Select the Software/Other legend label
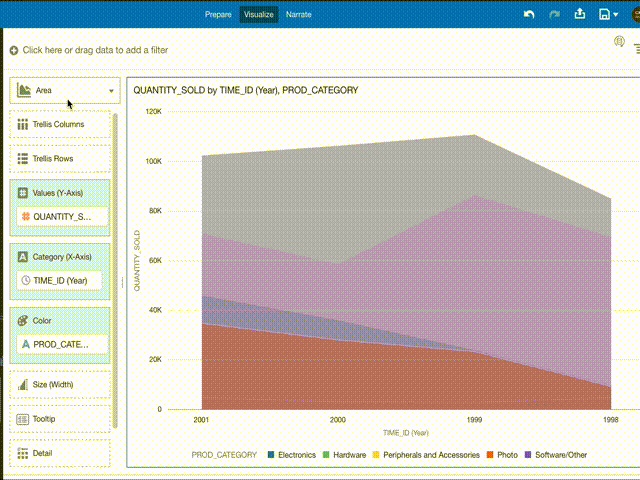 [561, 455]
